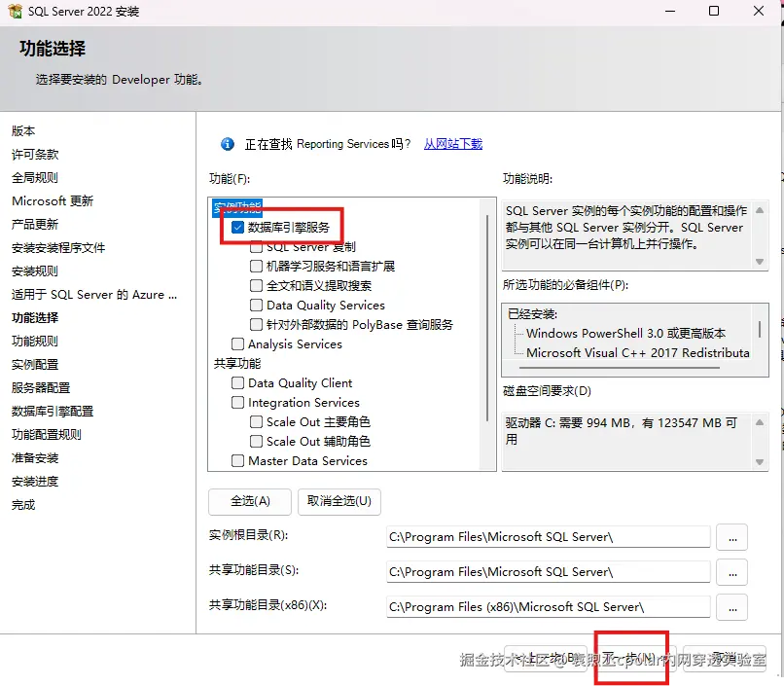Click the 取消全选(U) button
The width and height of the screenshot is (784, 686).
(x=339, y=501)
